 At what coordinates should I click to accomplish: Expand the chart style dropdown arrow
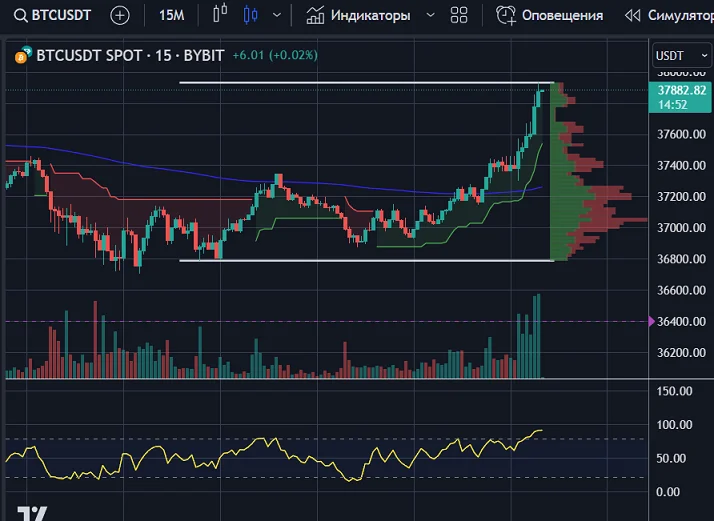(276, 15)
